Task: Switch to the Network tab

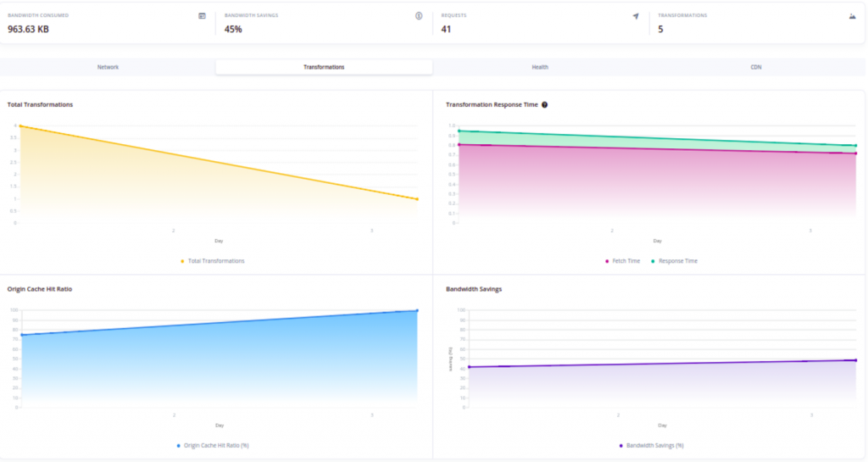Action: pos(108,67)
